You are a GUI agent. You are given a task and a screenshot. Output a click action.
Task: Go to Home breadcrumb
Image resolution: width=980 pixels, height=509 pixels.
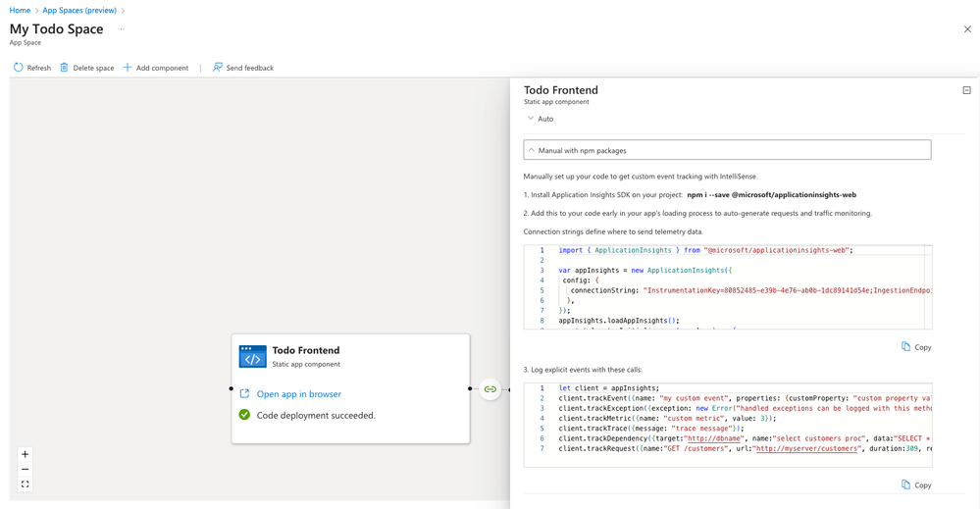point(20,10)
